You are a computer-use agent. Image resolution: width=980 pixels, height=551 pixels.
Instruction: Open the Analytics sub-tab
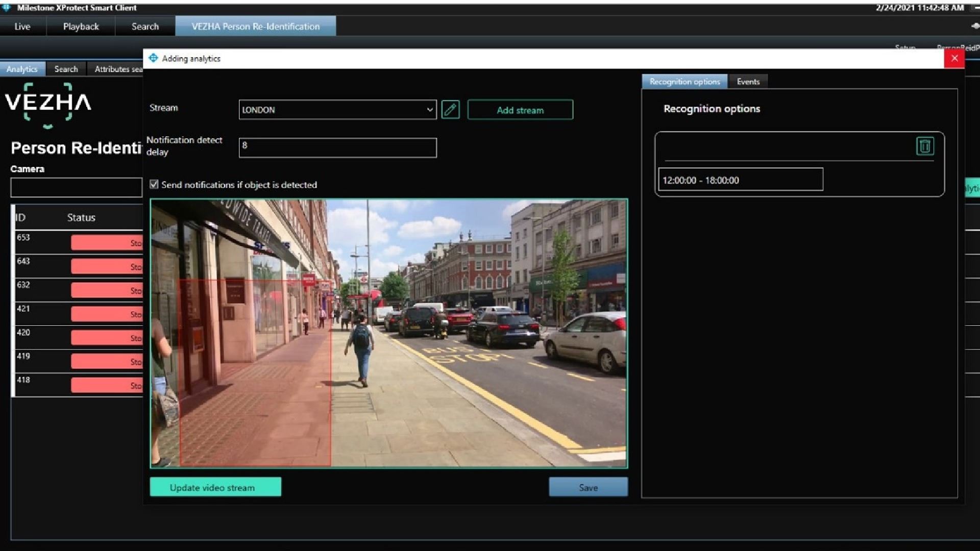coord(22,69)
